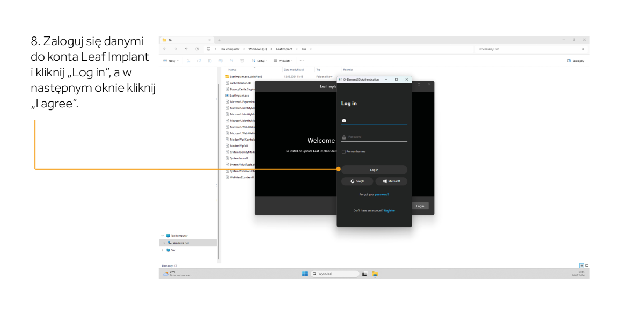Refresh the Bin folder view
The image size is (644, 314).
(197, 49)
